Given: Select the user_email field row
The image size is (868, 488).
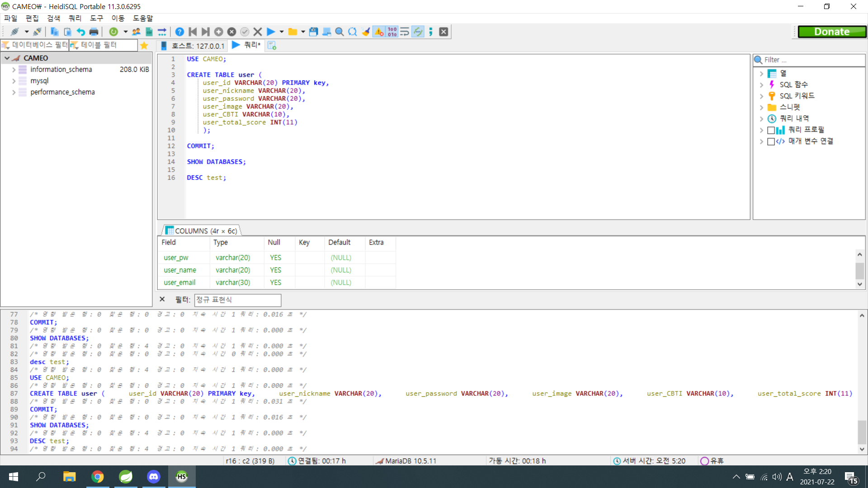Looking at the screenshot, I should coord(179,282).
